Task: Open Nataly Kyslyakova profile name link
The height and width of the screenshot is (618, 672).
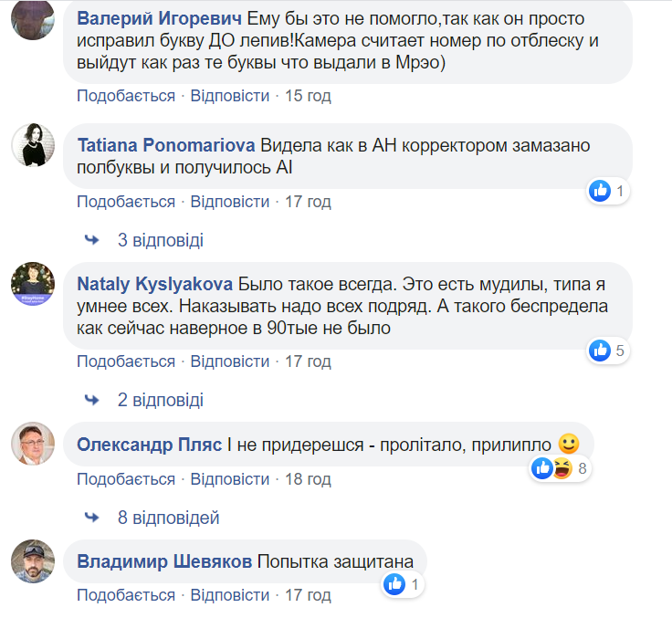Action: pos(155,284)
